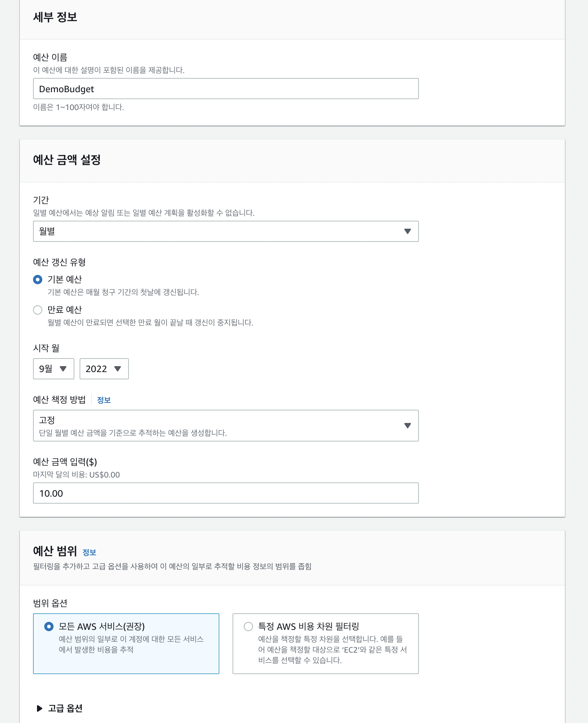Click the 시작 월 label
Screen dimensions: 588x723
46,348
